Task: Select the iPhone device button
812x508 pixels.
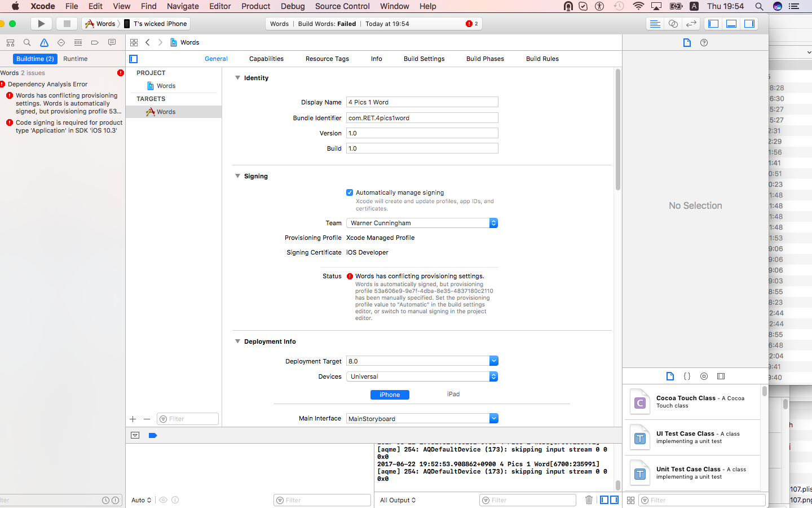Action: point(390,395)
